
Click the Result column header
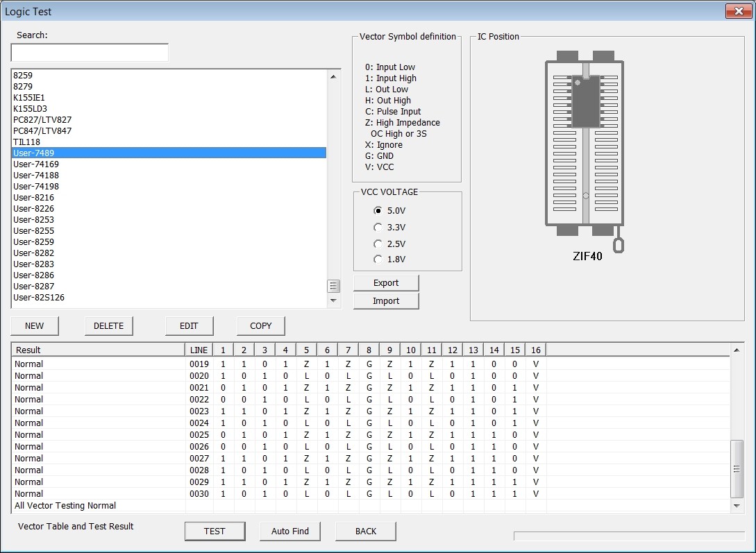point(99,350)
